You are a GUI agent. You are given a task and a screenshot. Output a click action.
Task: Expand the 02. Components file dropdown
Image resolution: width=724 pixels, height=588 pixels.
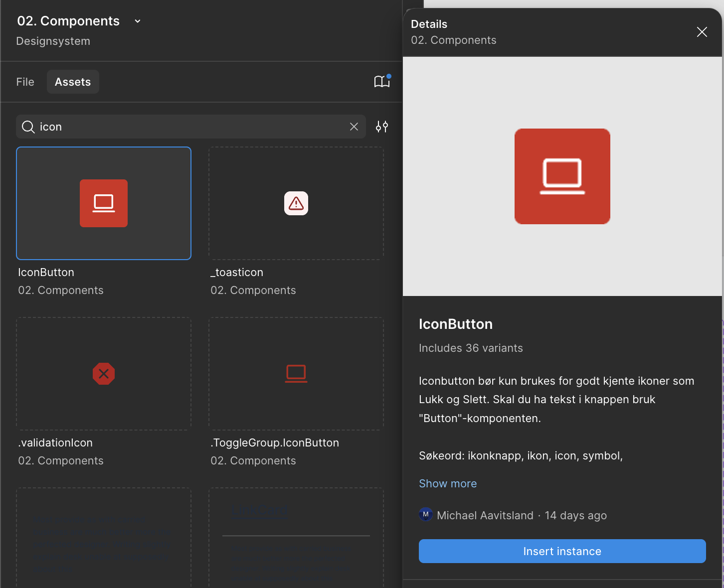138,21
